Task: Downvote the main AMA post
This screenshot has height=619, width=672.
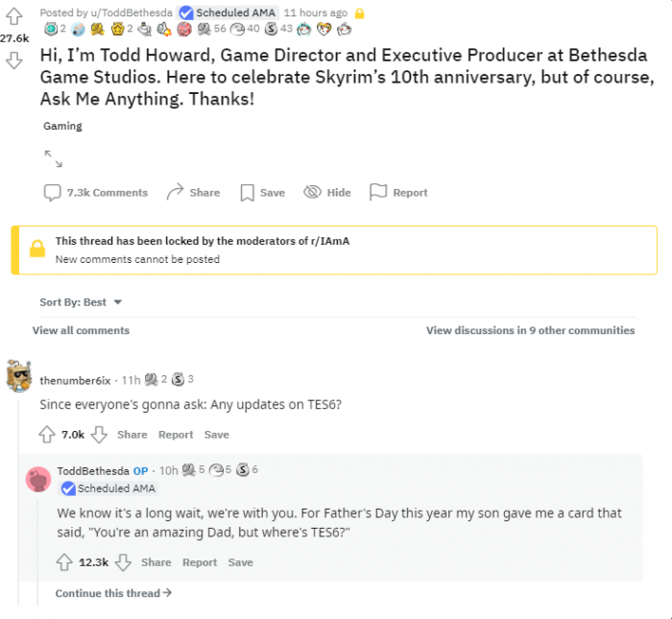Action: coord(14,61)
